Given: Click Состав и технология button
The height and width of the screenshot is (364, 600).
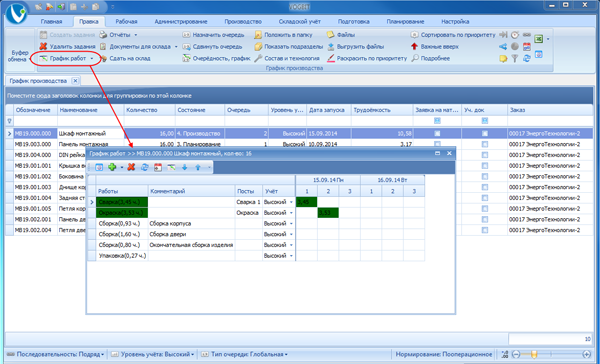Looking at the screenshot, I should coord(287,59).
